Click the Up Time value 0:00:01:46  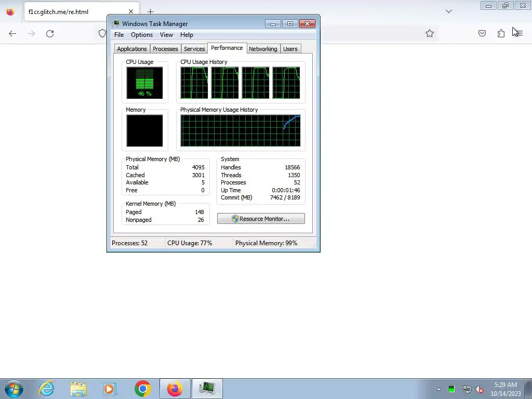286,190
